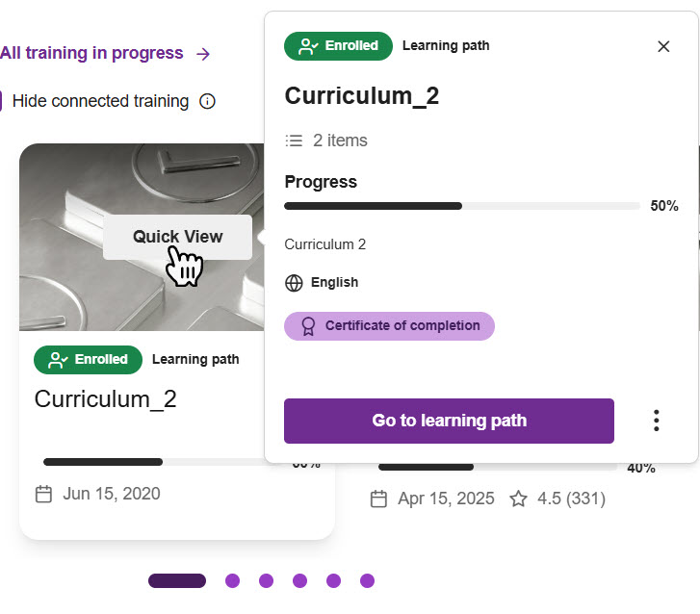Screen dimensions: 700x614
Task: Click the globe icon next to English
Action: click(294, 283)
